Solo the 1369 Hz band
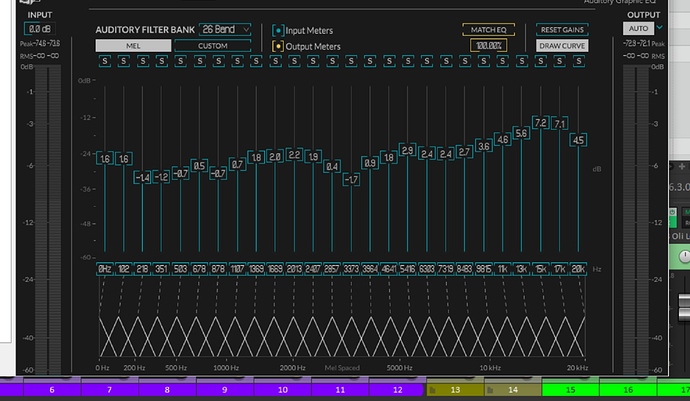This screenshot has width=690, height=401. point(256,61)
